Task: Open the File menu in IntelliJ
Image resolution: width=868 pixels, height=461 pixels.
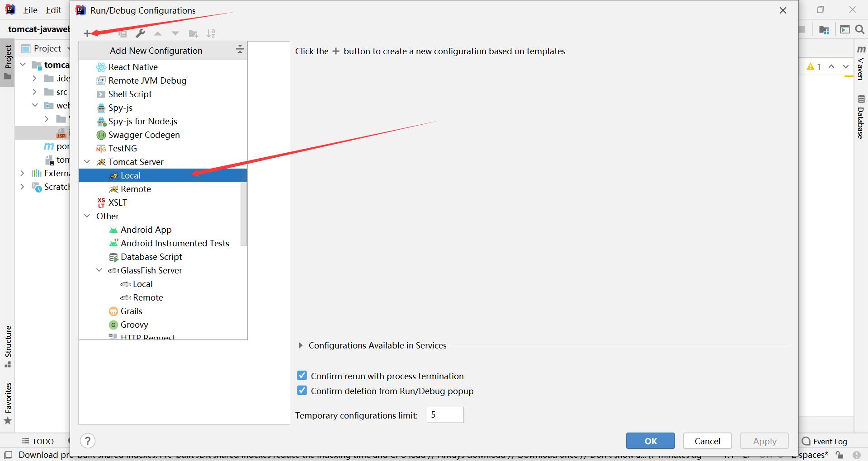Action: (30, 10)
